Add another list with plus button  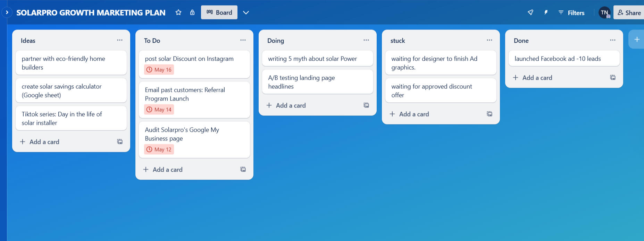pyautogui.click(x=637, y=40)
